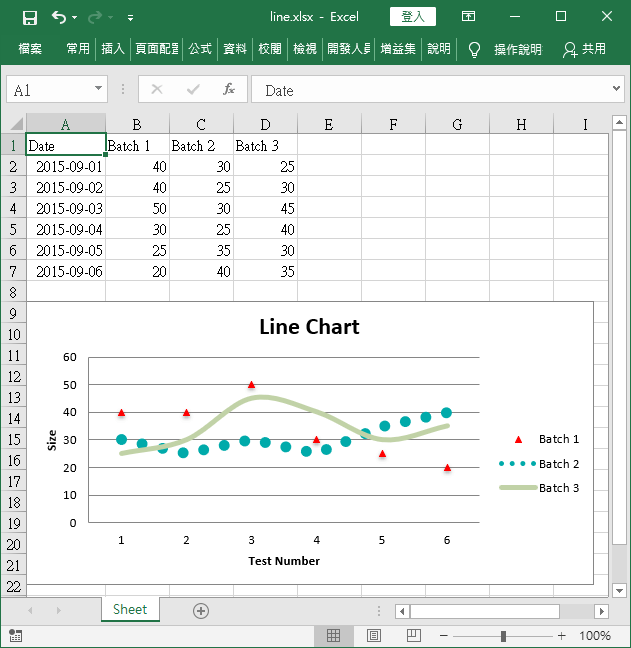Click Batch 3 legend entry
631x648 pixels.
pos(539,488)
